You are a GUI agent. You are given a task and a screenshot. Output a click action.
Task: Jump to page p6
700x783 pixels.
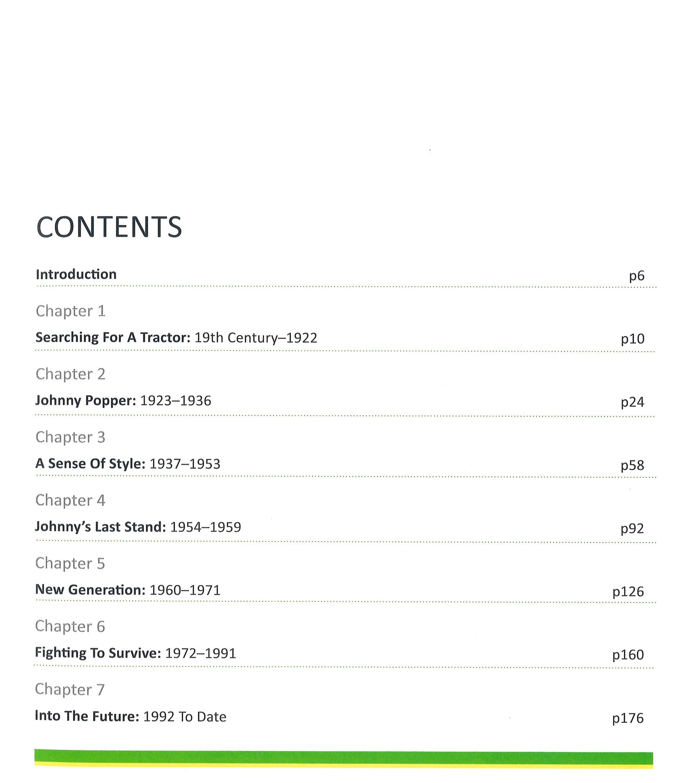coord(637,276)
